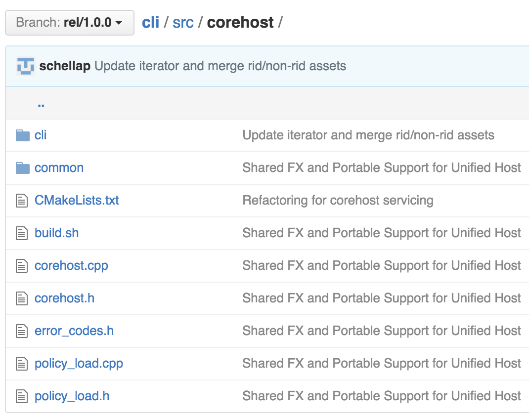Click the file icon beside corehost.cpp
Image resolution: width=529 pixels, height=420 pixels.
coord(22,265)
